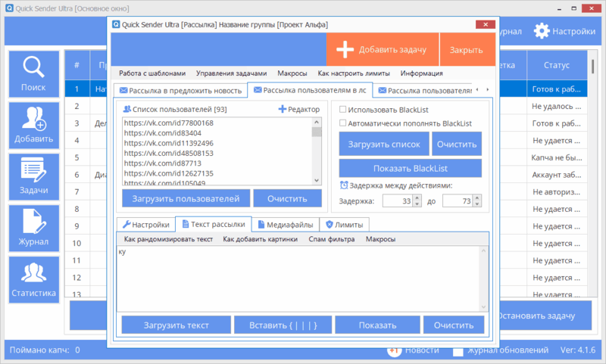Click the Вставить { | | | } button
The image size is (606, 364).
tap(283, 325)
